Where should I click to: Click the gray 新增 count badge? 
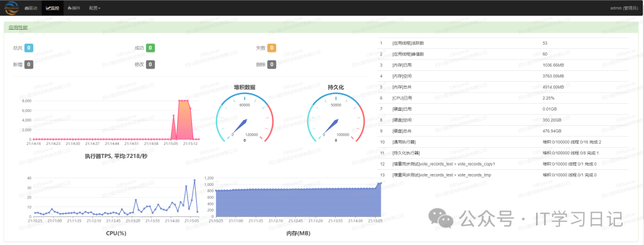(29, 64)
